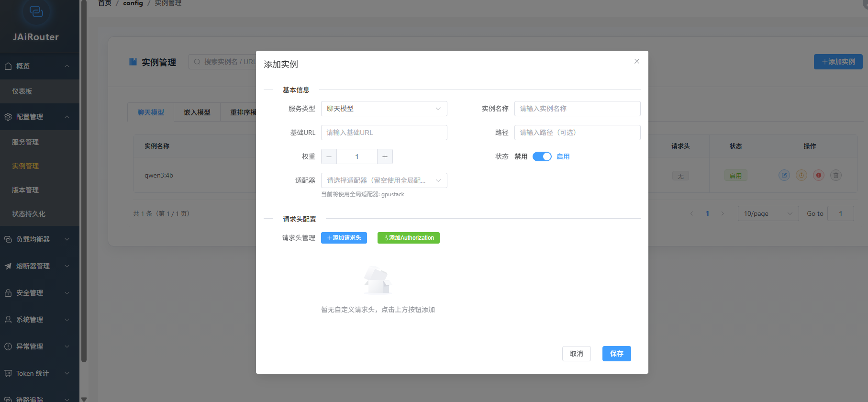Close the 添加实例 dialog with the X icon
Screen dimensions: 868x402
tap(637, 61)
